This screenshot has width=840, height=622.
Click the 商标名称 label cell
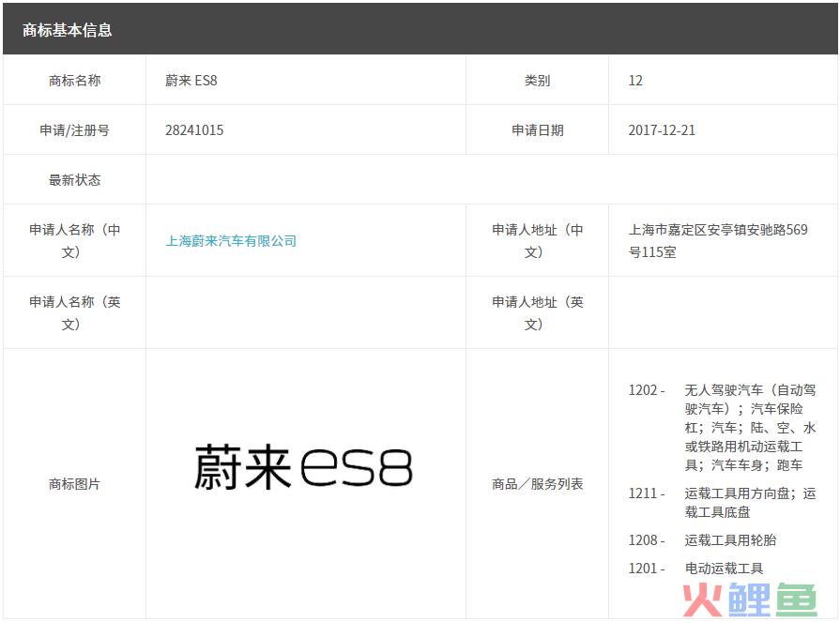click(x=74, y=81)
